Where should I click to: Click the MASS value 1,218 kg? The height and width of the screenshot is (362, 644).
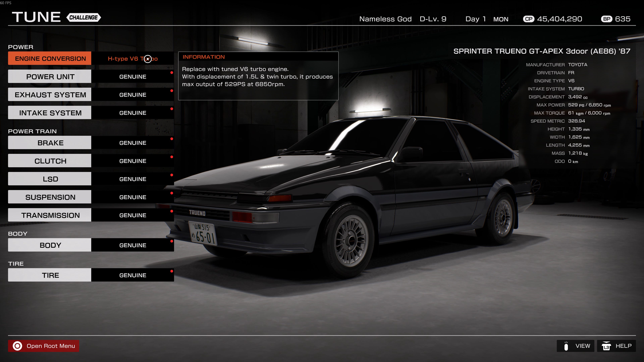tap(578, 153)
